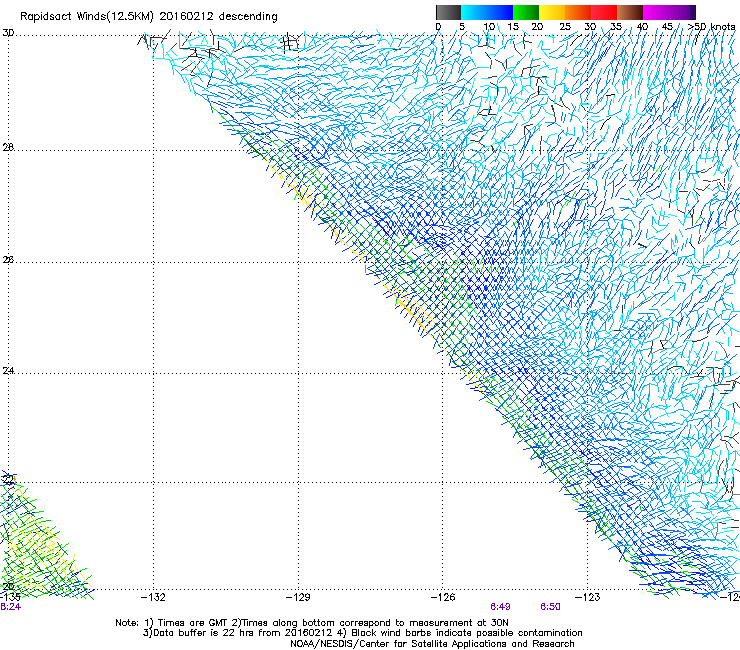Click the purple '6:24' time label

pos(10,607)
